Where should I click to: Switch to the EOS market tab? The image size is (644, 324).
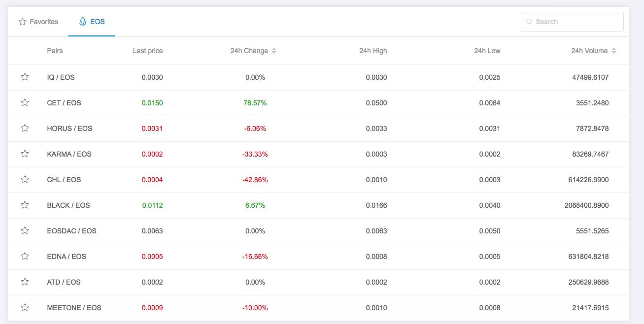pyautogui.click(x=92, y=22)
